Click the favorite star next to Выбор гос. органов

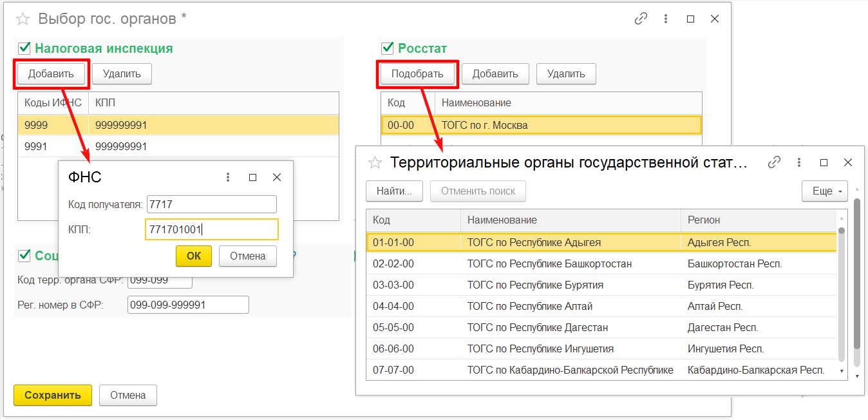coord(23,19)
